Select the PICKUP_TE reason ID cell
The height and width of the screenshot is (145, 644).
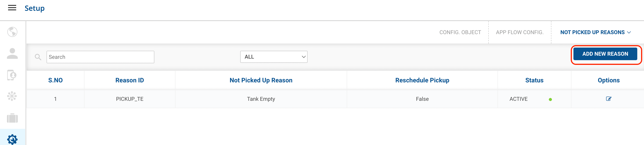tap(129, 99)
